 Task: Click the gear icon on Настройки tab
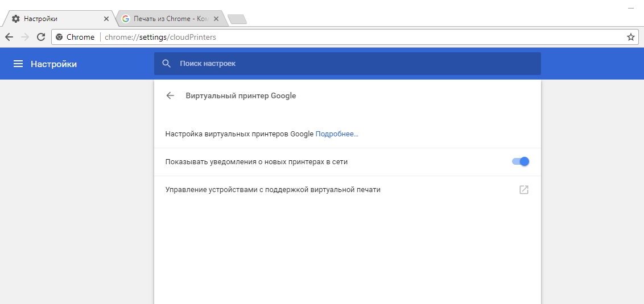[x=15, y=19]
